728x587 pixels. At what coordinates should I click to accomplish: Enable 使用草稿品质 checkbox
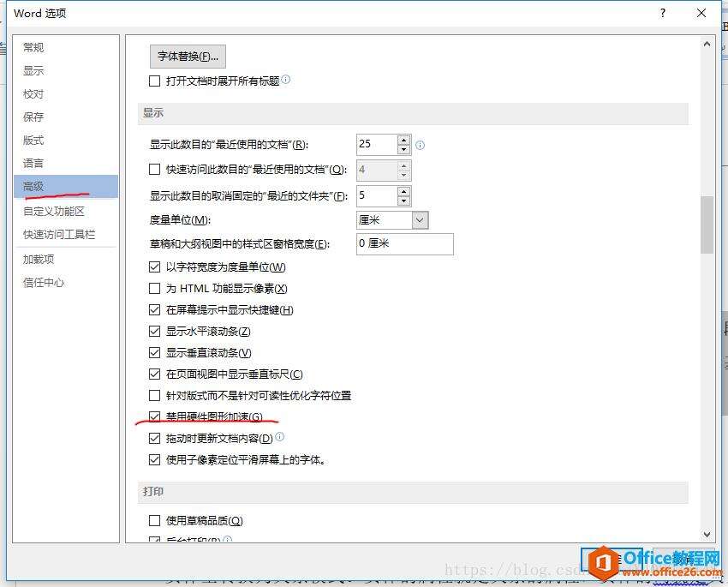coord(155,521)
